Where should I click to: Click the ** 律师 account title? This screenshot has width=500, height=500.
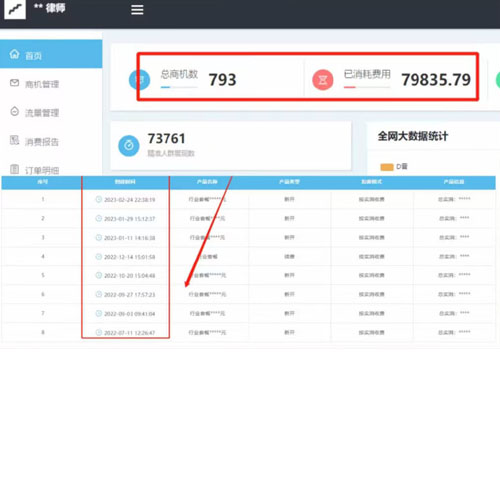coord(50,8)
